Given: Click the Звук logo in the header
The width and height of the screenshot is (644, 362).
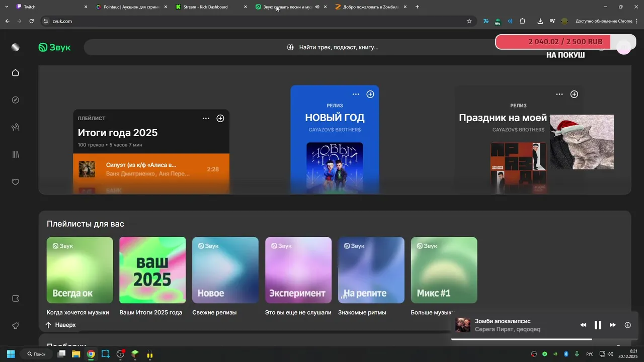Looking at the screenshot, I should point(55,47).
